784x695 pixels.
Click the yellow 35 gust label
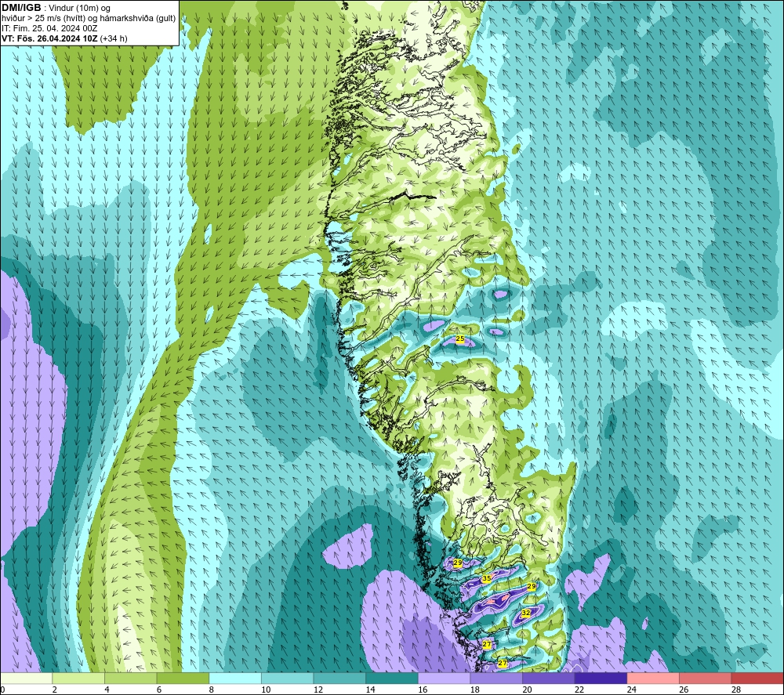(487, 578)
